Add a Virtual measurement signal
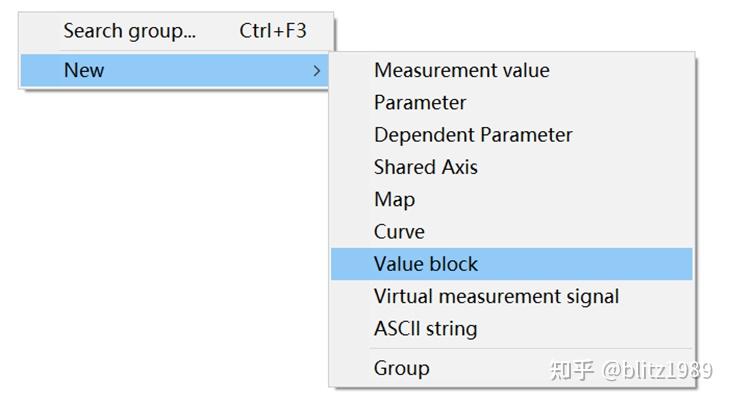The width and height of the screenshot is (732, 401). pyautogui.click(x=496, y=296)
